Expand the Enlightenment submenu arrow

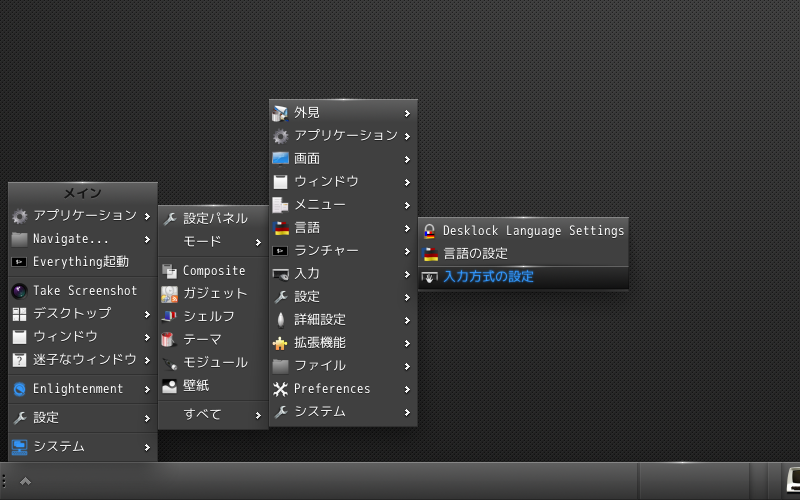click(x=147, y=389)
